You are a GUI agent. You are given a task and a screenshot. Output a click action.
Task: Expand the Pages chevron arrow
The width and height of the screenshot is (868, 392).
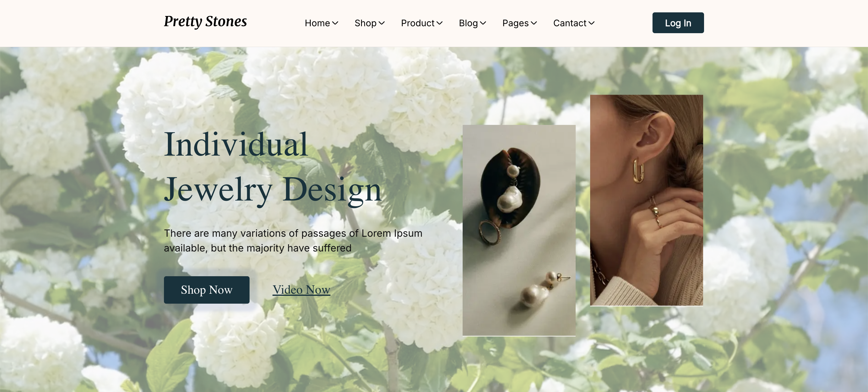[534, 23]
